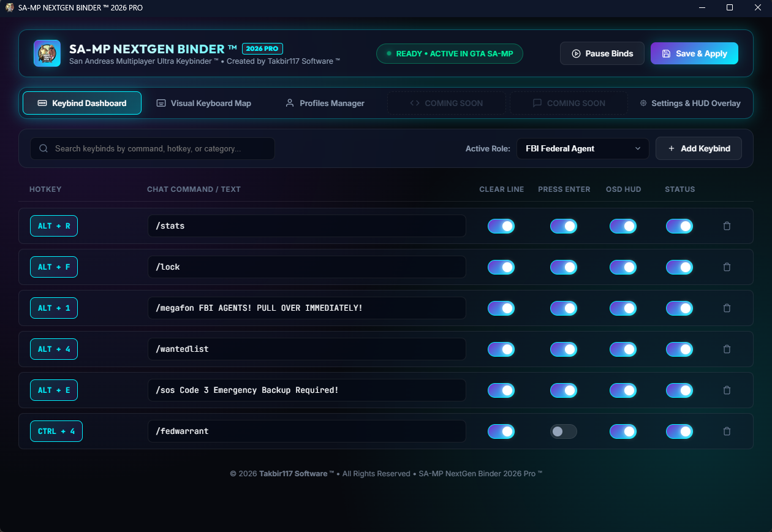Click the GTA app logo in the header
The height and width of the screenshot is (532, 772).
pos(47,53)
